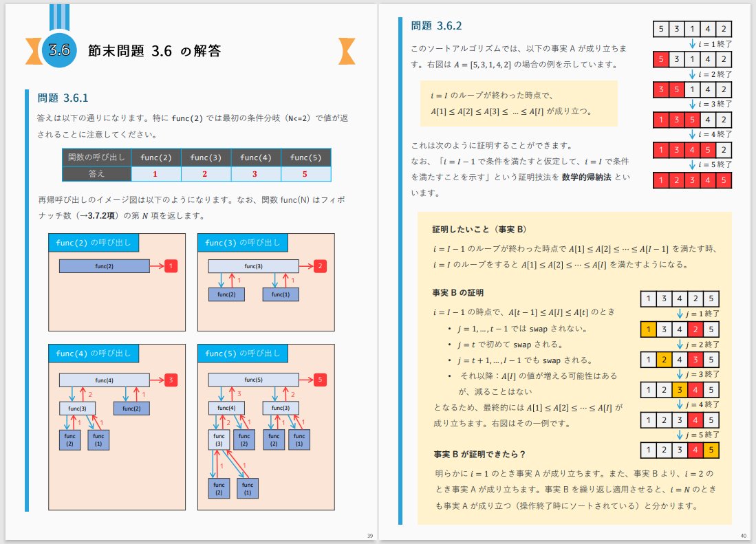This screenshot has height=544, width=756.
Task: Click the red answer cell 2 under func(3)
Action: [x=206, y=172]
